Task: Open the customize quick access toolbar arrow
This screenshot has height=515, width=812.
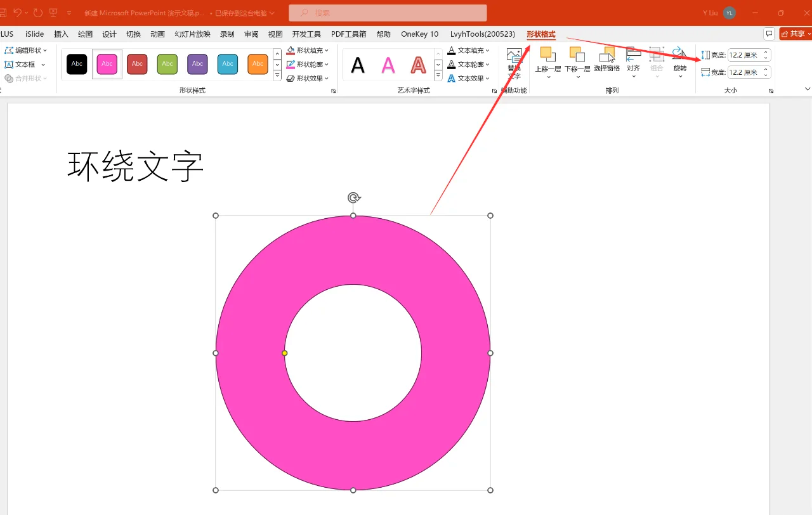Action: click(x=69, y=13)
